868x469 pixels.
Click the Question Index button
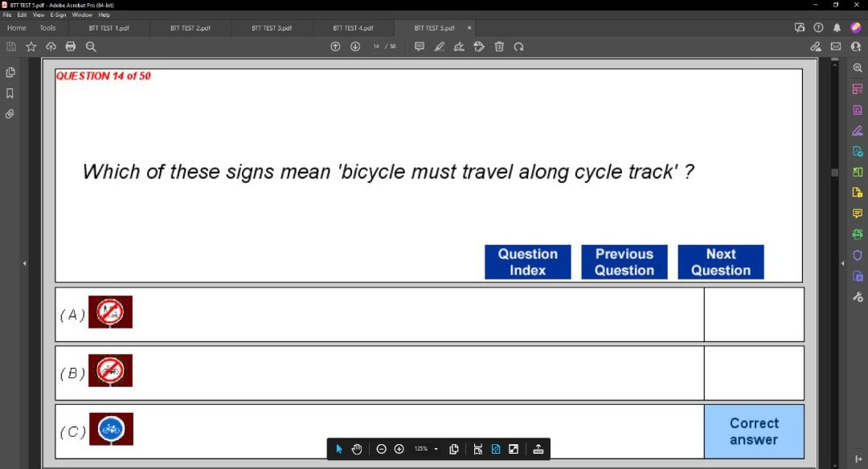tap(527, 262)
